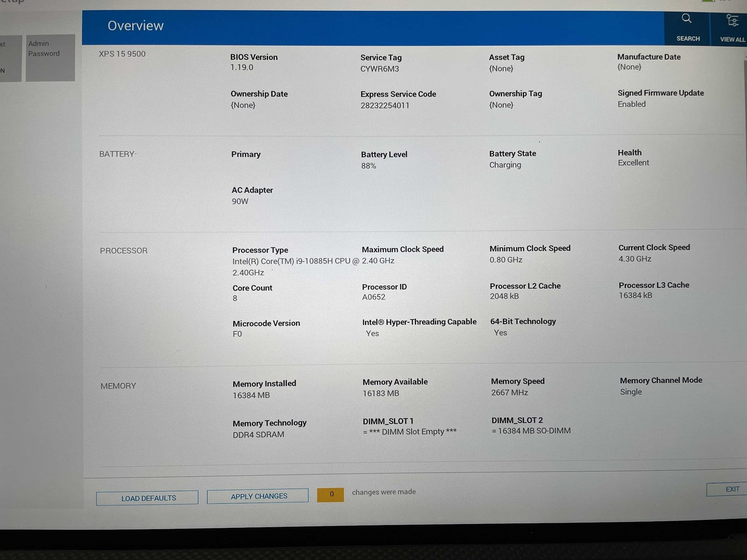The width and height of the screenshot is (747, 560).
Task: Click Minimum Clock Speed 0.80 GHz value
Action: click(x=506, y=259)
